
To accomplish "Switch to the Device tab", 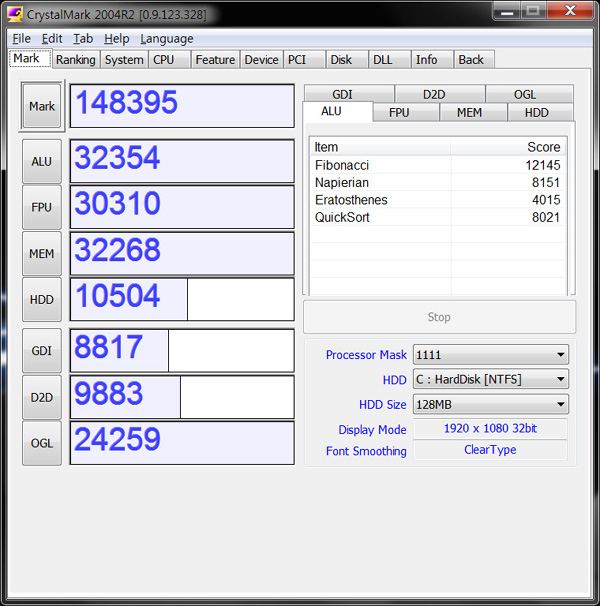I will click(x=261, y=60).
